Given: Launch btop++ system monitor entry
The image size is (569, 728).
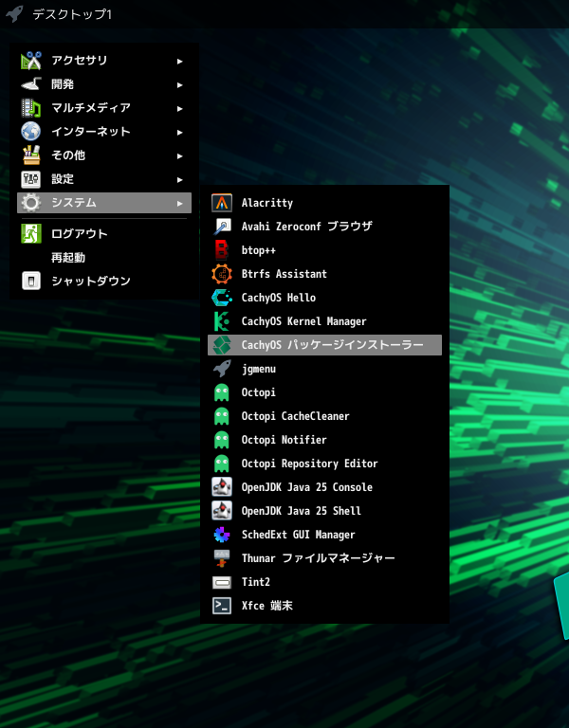Looking at the screenshot, I should click(x=324, y=250).
